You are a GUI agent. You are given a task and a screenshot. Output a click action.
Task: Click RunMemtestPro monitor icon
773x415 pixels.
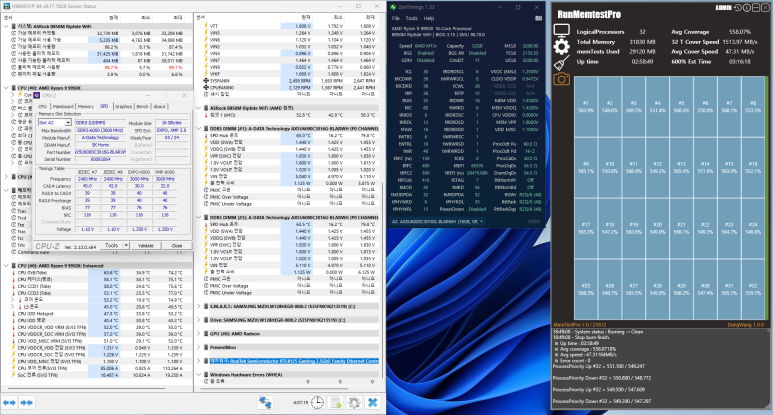tap(562, 31)
